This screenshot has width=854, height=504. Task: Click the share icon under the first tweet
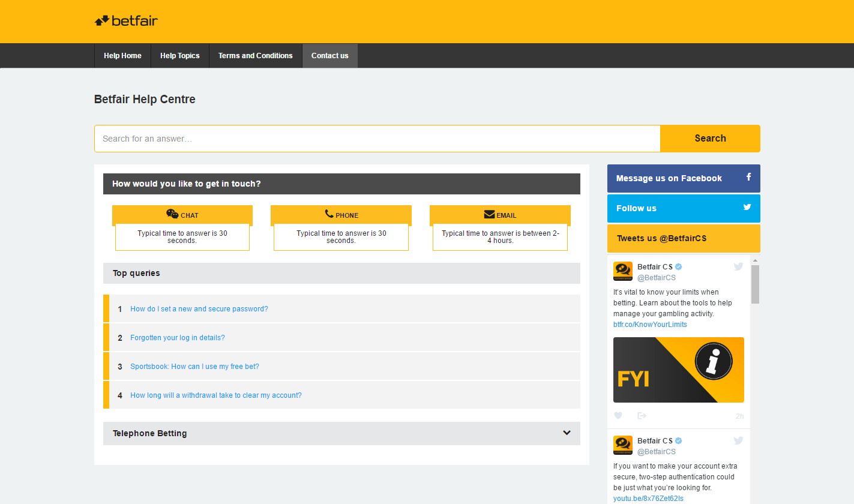click(642, 415)
